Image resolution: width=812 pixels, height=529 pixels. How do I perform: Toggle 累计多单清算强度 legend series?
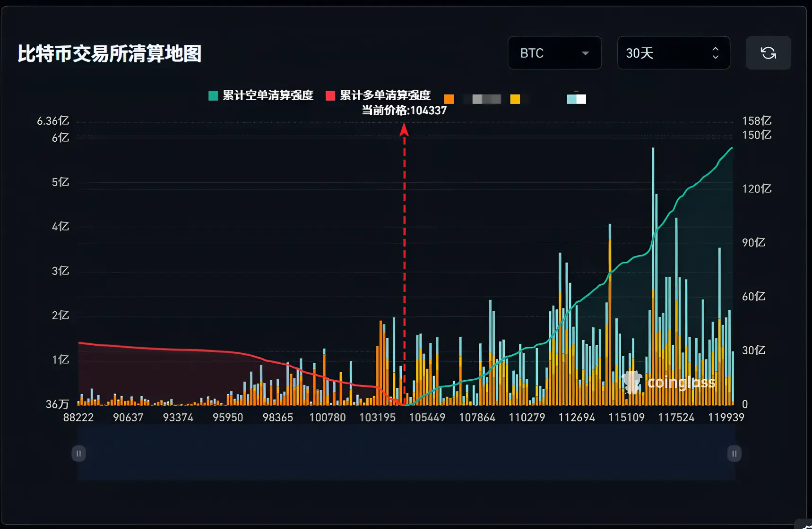point(378,95)
